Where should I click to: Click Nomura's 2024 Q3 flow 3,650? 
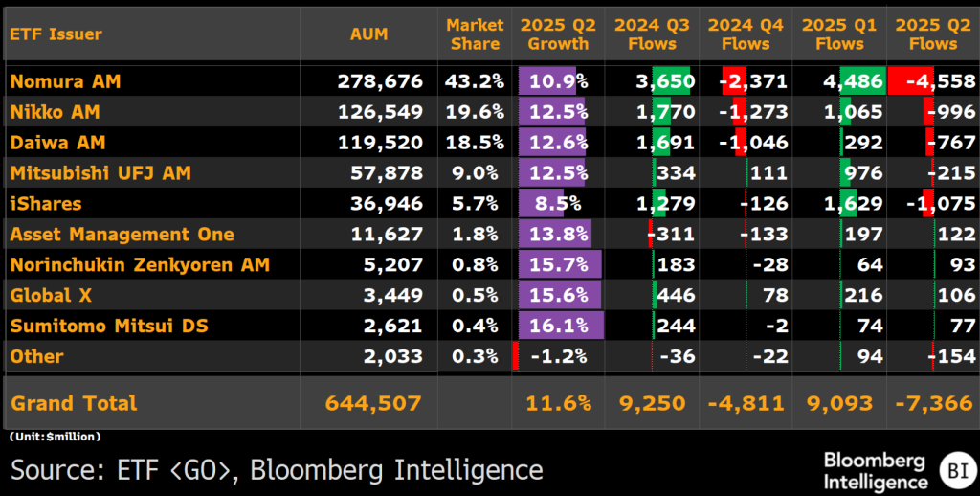click(x=667, y=81)
